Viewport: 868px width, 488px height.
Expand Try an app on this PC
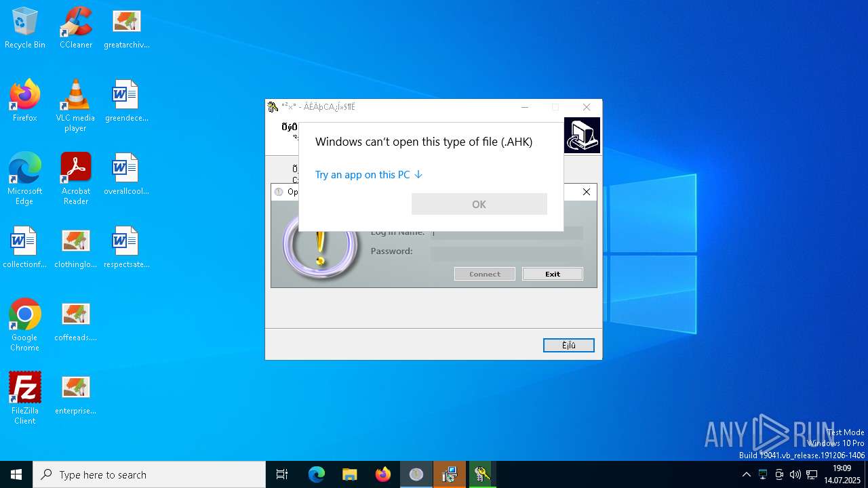coord(369,175)
